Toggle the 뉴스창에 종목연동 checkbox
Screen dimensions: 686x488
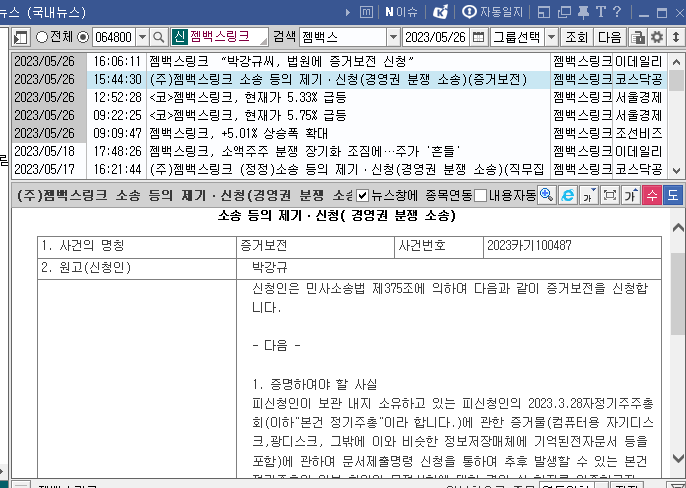click(x=362, y=195)
